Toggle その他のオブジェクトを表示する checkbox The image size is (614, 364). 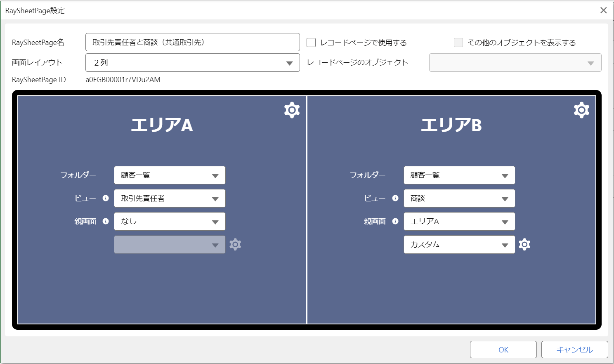[x=458, y=43]
